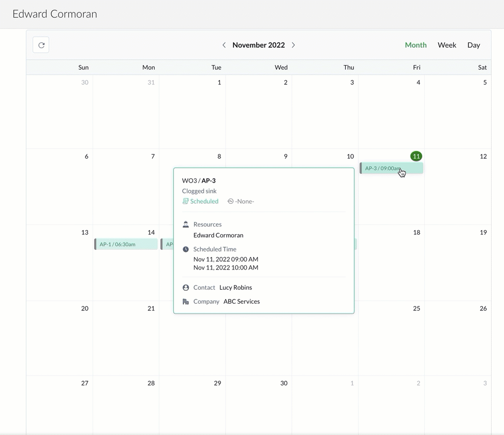Open the AP-1 / 06:30am appointment

pyautogui.click(x=126, y=244)
